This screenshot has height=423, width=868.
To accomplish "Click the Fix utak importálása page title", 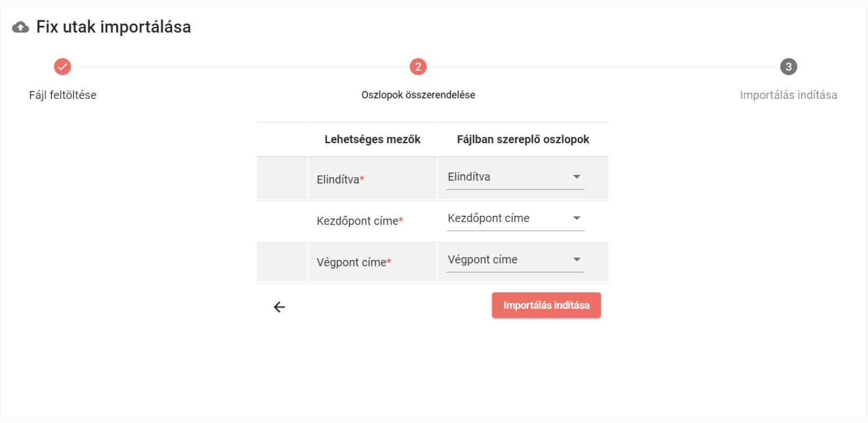I will (114, 27).
